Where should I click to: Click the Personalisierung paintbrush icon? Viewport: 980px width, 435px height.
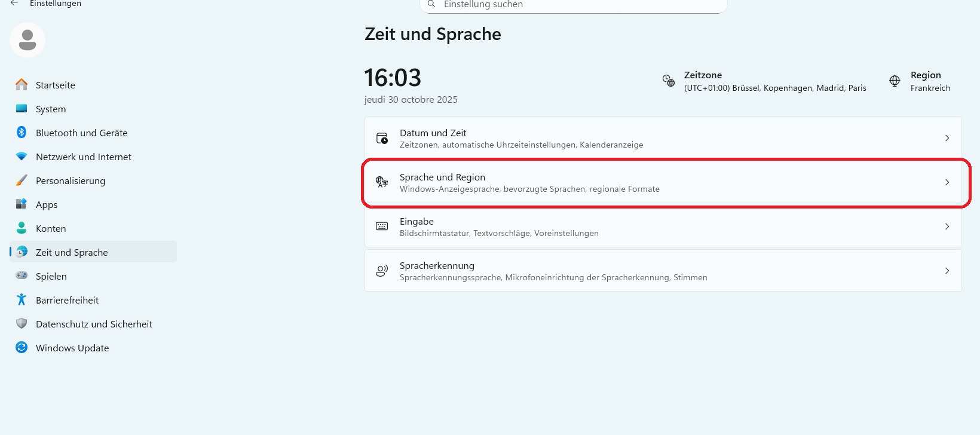pyautogui.click(x=22, y=180)
